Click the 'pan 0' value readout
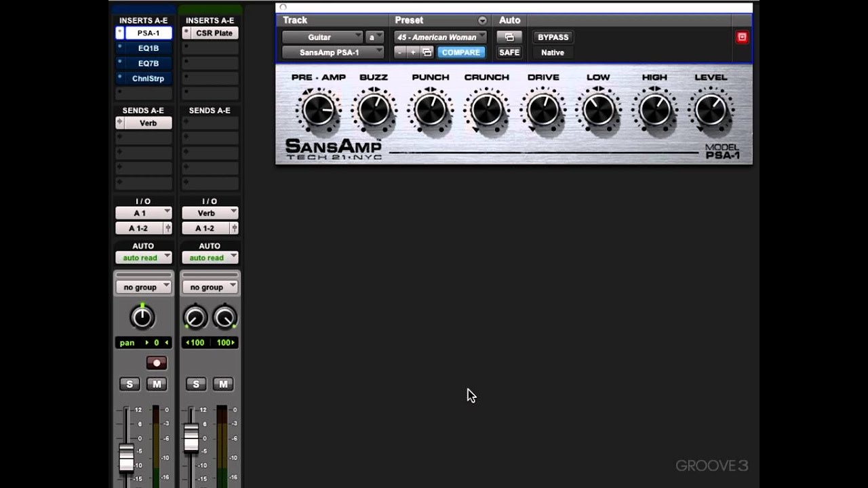Viewport: 868px width, 488px height. pyautogui.click(x=143, y=343)
